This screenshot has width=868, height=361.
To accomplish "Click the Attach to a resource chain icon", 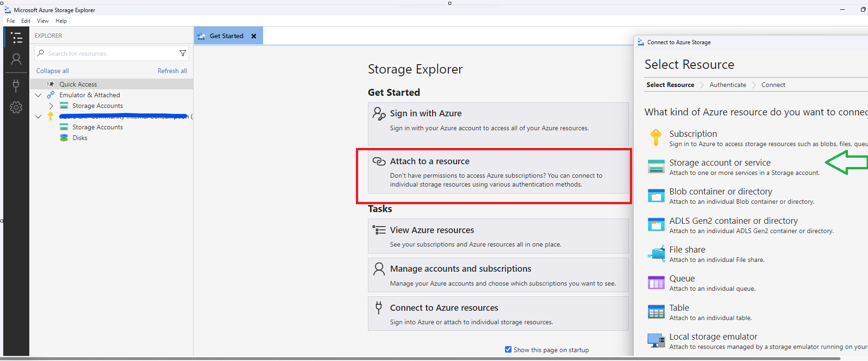I will (x=379, y=161).
